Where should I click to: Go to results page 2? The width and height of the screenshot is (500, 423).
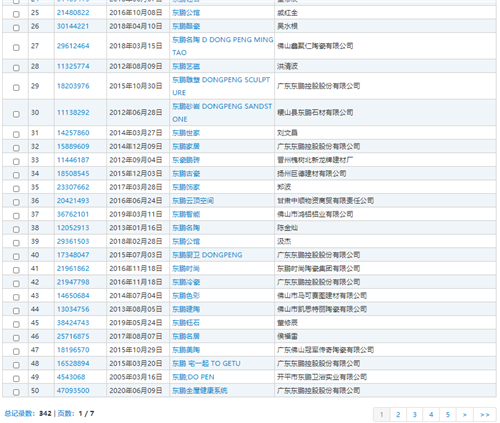tap(398, 414)
